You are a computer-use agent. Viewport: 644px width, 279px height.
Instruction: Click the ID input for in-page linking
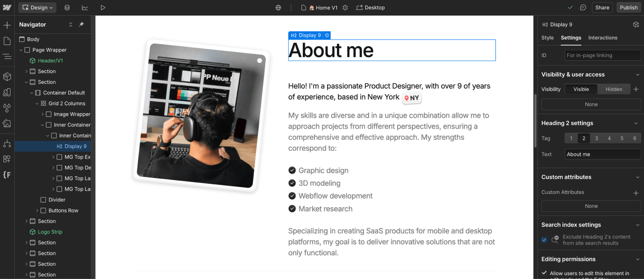coord(602,55)
